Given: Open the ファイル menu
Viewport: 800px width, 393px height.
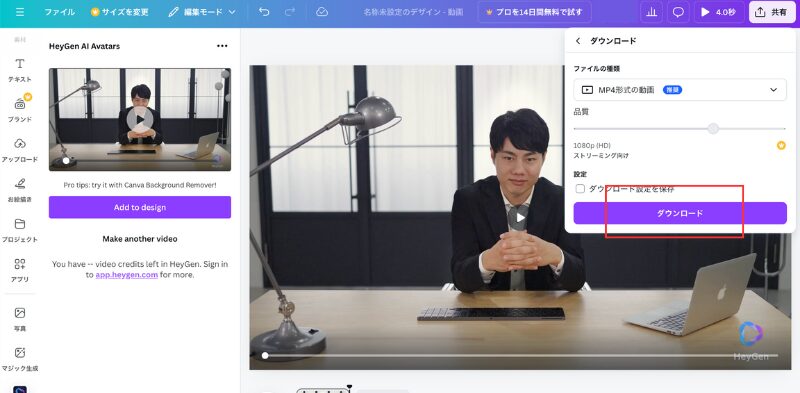Looking at the screenshot, I should [59, 12].
